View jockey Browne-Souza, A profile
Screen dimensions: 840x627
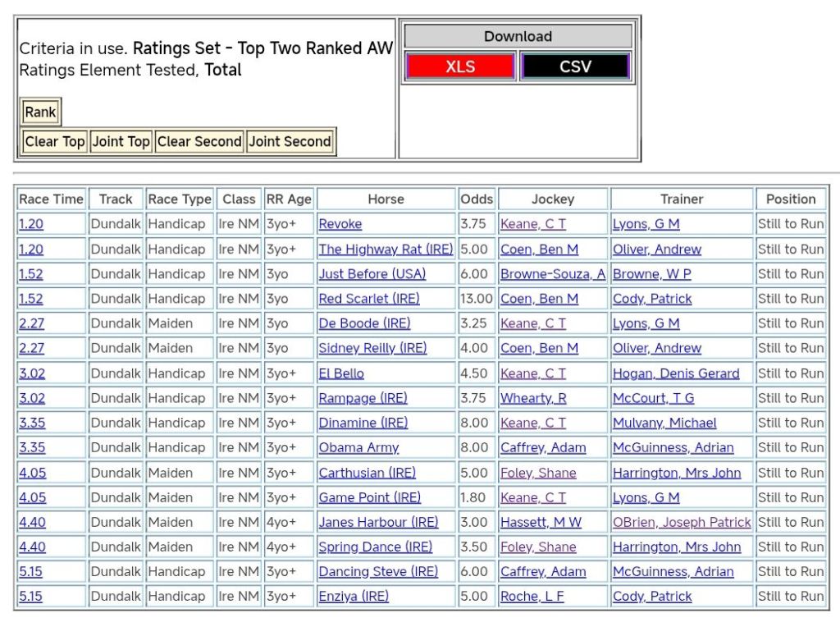point(553,274)
